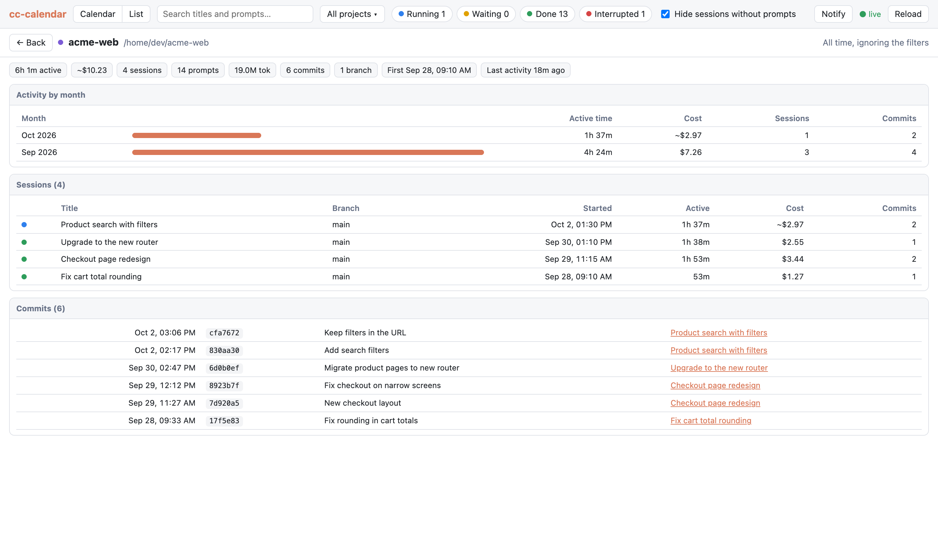Open the Checkout page redesign session row
Image resolution: width=938 pixels, height=560 pixels.
tap(469, 259)
